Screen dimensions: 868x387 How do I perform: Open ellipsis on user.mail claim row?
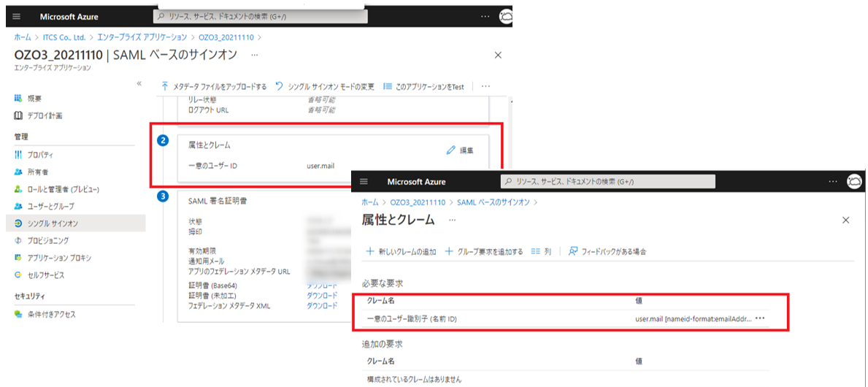(x=759, y=318)
